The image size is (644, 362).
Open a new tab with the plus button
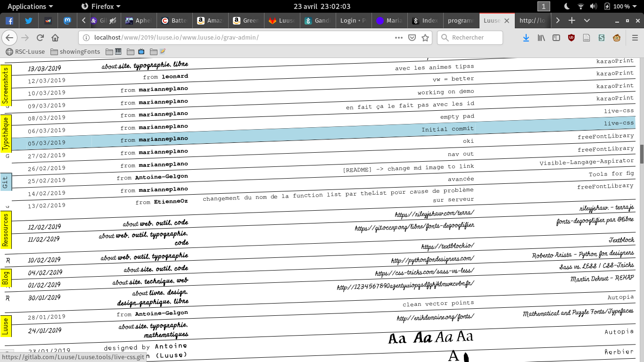(x=572, y=20)
